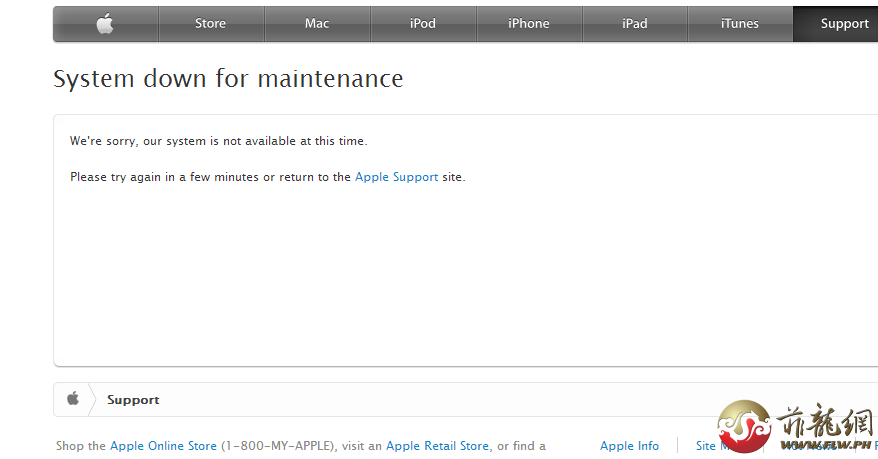Open the Apple Retail Store link
Screen dimensions: 878x459
pyautogui.click(x=437, y=446)
